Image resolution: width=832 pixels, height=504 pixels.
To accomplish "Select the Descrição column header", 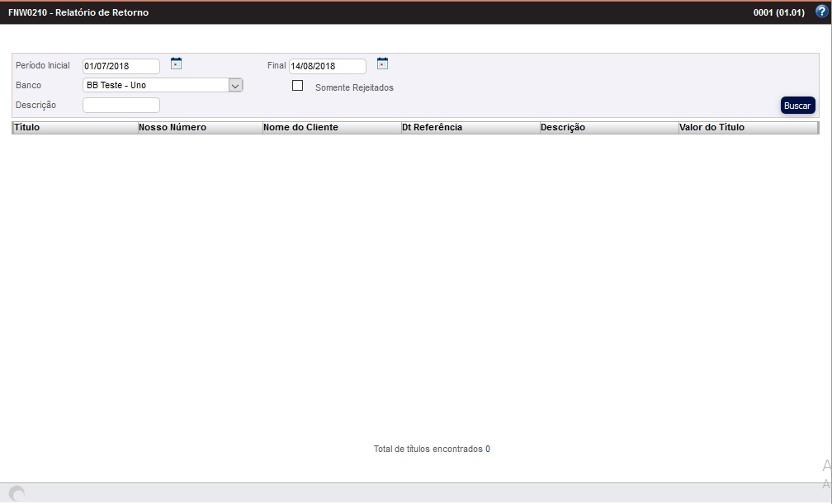I will [607, 128].
